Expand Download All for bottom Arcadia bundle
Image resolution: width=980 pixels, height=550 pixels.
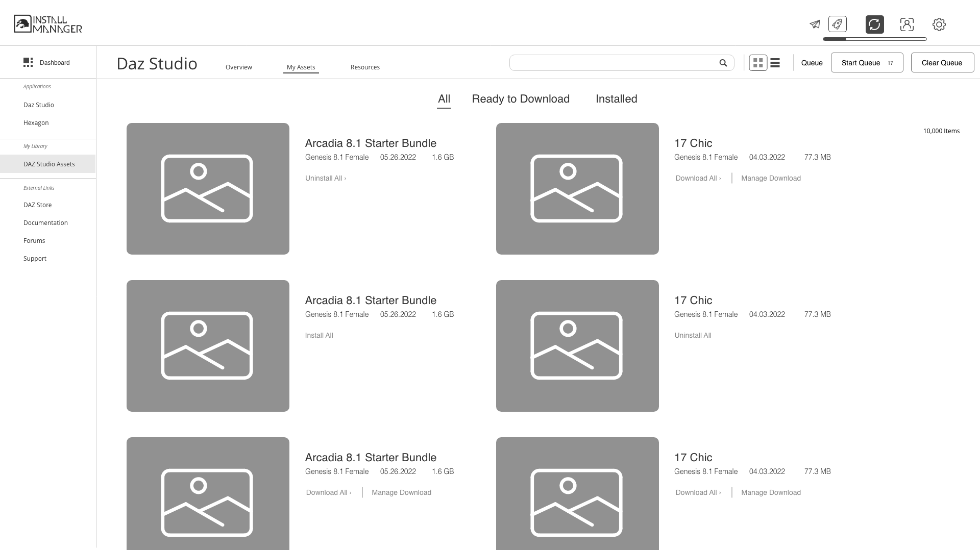click(x=329, y=492)
